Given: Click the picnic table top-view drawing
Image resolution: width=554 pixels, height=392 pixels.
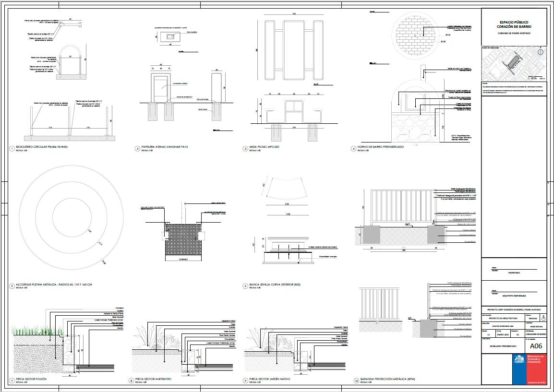Looking at the screenshot, I should coord(294,50).
